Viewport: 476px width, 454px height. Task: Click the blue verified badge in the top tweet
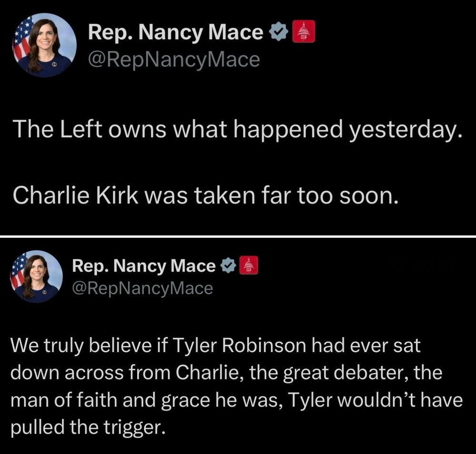click(x=279, y=31)
